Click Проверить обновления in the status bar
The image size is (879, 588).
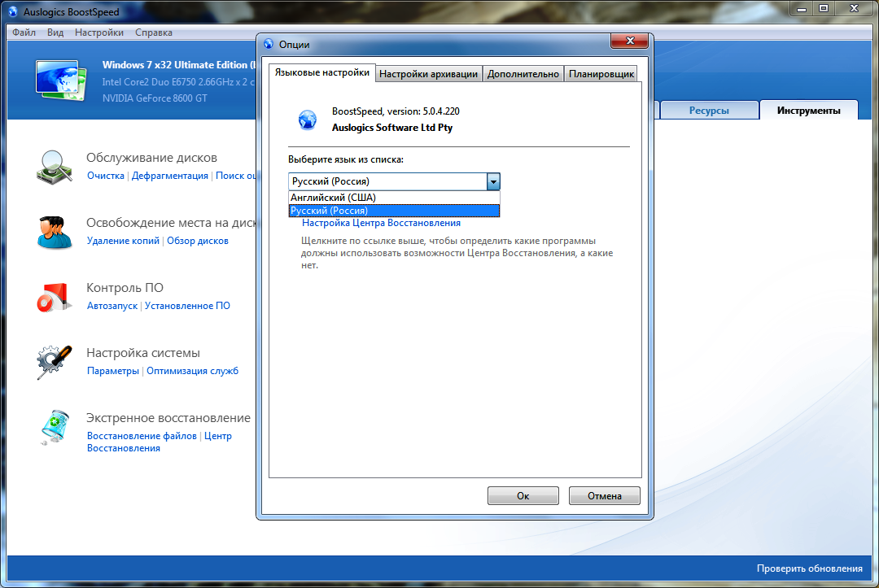pyautogui.click(x=810, y=568)
